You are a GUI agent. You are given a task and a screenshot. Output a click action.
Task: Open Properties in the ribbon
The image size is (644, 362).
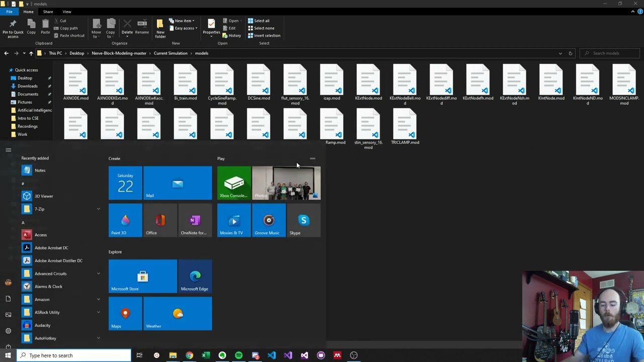211,28
